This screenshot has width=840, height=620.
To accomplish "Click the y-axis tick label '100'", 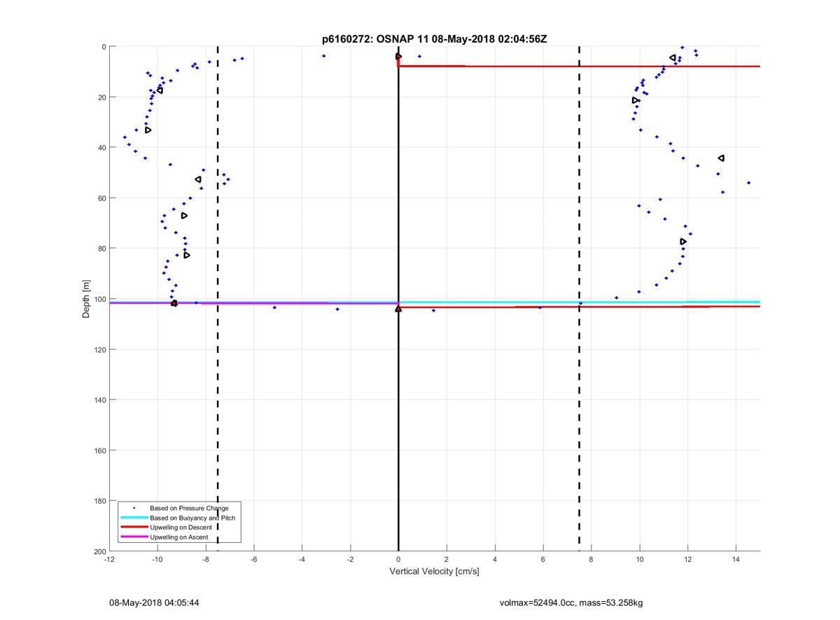I will click(x=99, y=299).
